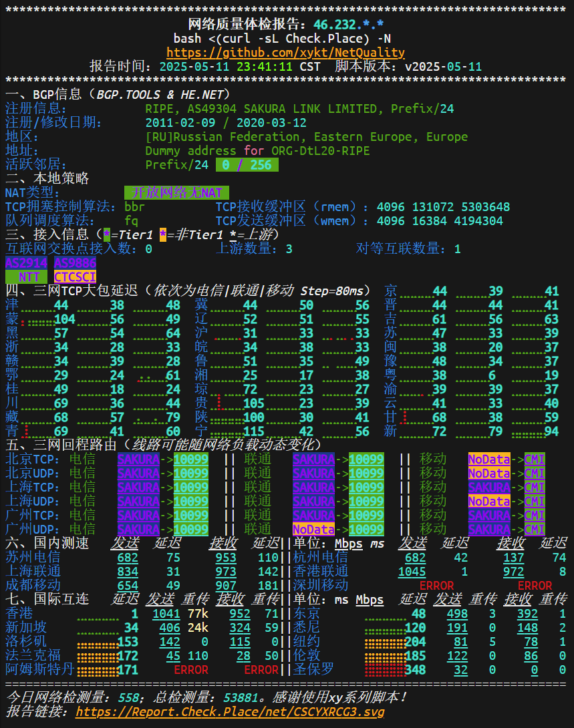Click the report time 23:41:11
Image resolution: width=574 pixels, height=728 pixels.
pos(264,67)
